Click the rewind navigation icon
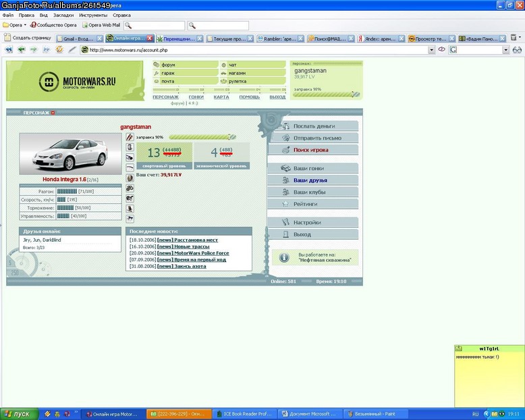The width and height of the screenshot is (525, 420). click(9, 49)
